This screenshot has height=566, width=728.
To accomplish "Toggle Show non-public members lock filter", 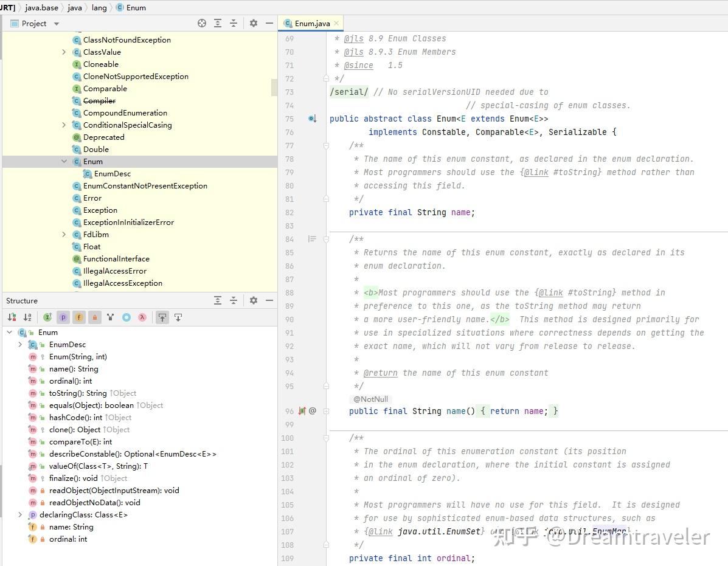I will click(95, 317).
